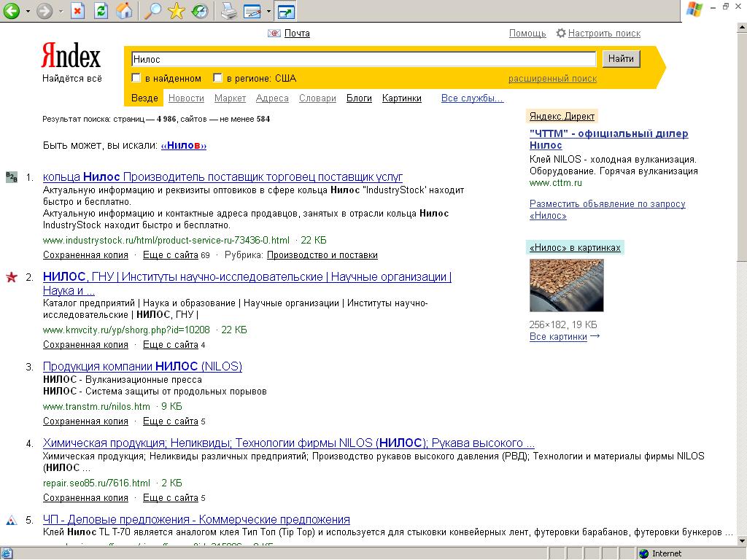Click the gear icon next to Настроить поиск
The height and width of the screenshot is (560, 747).
click(561, 34)
